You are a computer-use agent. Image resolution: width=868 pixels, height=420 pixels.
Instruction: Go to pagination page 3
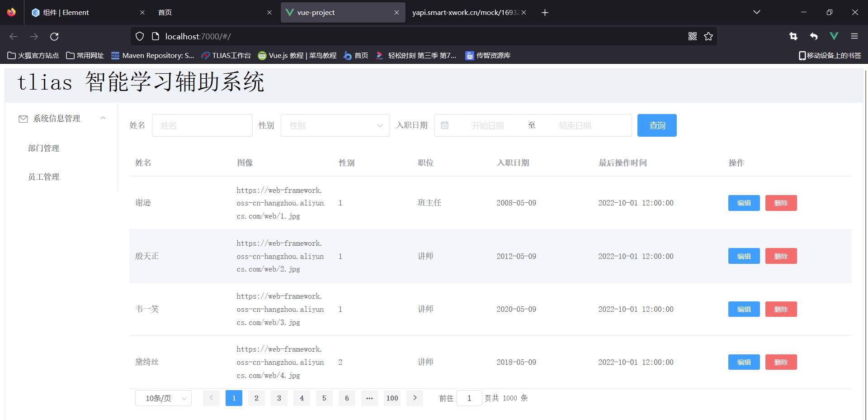[x=279, y=398]
